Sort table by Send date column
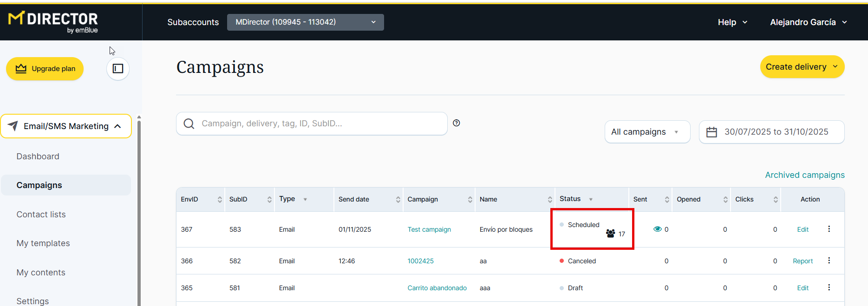The image size is (868, 306). [x=398, y=200]
